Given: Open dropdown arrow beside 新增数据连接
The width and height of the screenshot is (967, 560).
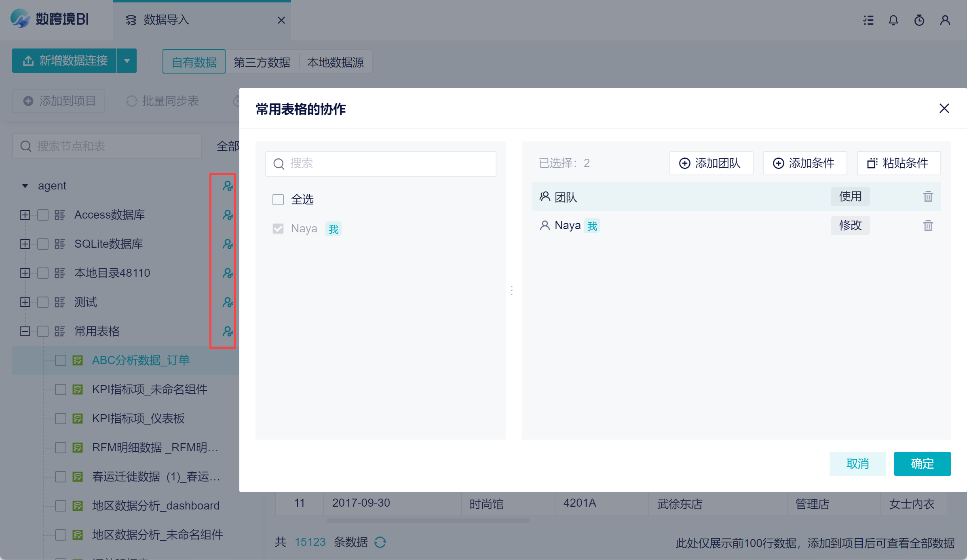Looking at the screenshot, I should 127,61.
